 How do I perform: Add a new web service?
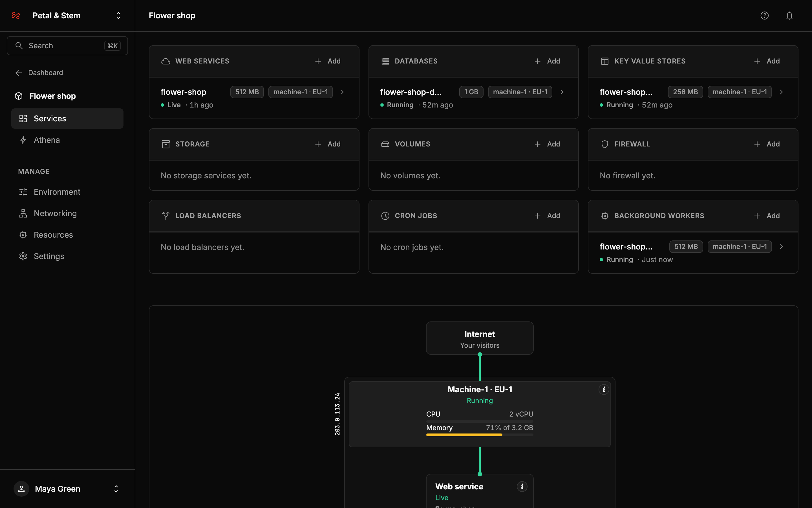pyautogui.click(x=328, y=61)
